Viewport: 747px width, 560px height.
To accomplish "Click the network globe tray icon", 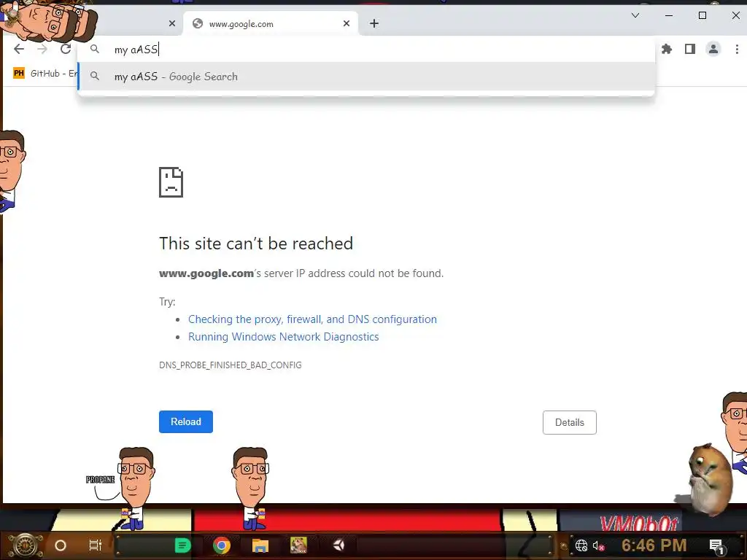I will pyautogui.click(x=581, y=545).
